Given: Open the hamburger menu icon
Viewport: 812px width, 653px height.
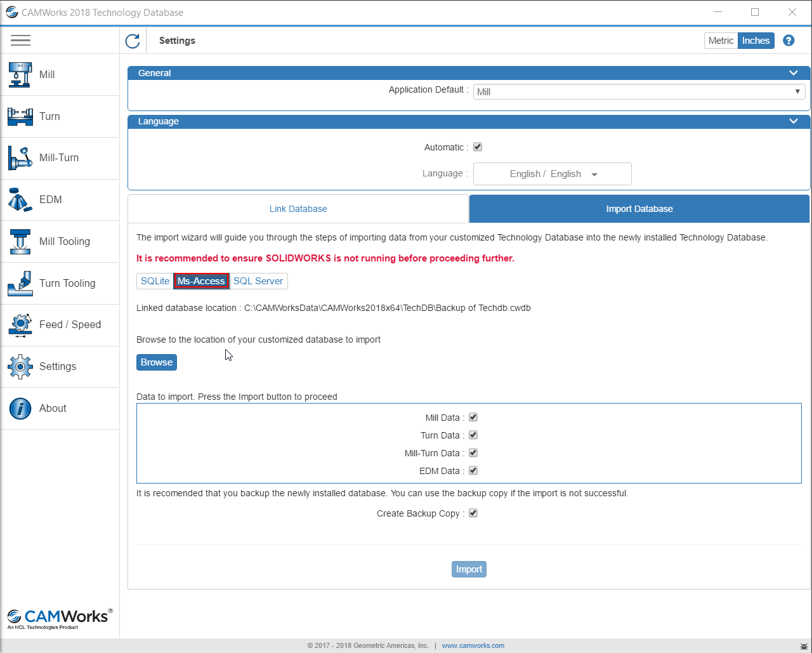Looking at the screenshot, I should click(x=20, y=41).
